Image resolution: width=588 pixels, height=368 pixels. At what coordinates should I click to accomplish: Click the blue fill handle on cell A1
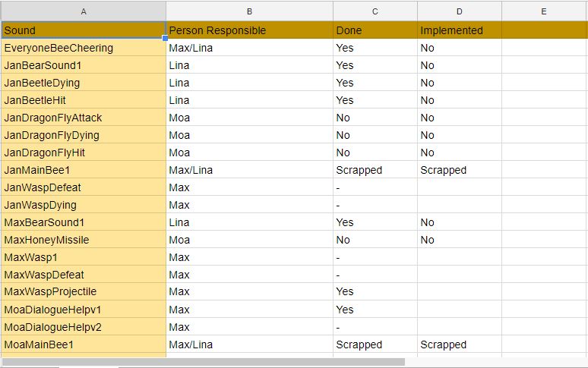tap(165, 38)
